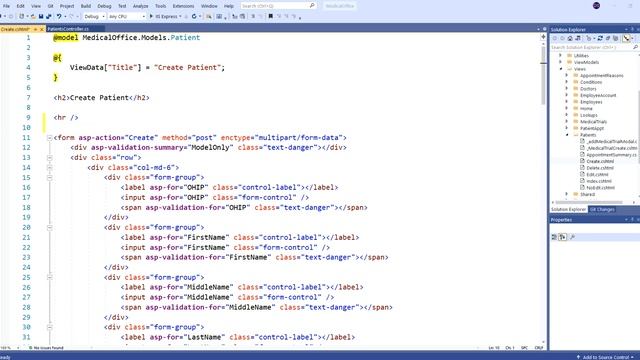Collapse the form-group div on line 15
640x360 pixels.
pos(49,178)
